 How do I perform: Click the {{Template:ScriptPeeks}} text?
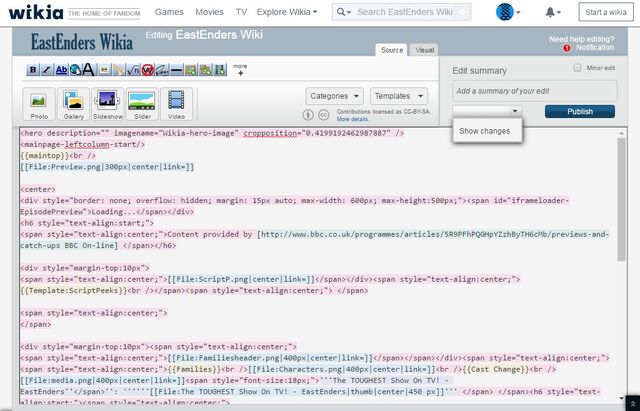click(74, 291)
